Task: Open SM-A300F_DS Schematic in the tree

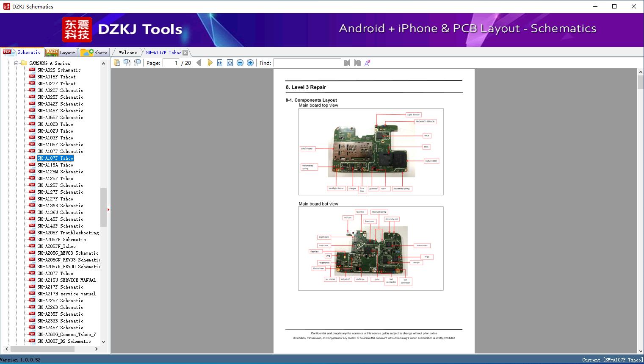Action: point(64,341)
